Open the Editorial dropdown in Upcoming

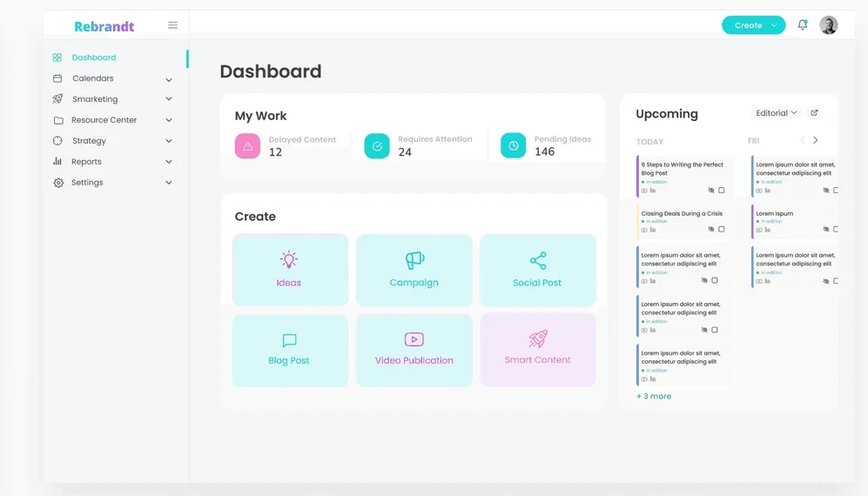pos(776,113)
